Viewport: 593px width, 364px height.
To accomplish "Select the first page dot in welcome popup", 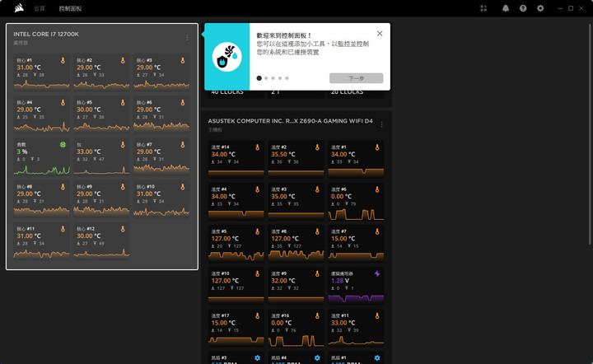I will point(259,78).
